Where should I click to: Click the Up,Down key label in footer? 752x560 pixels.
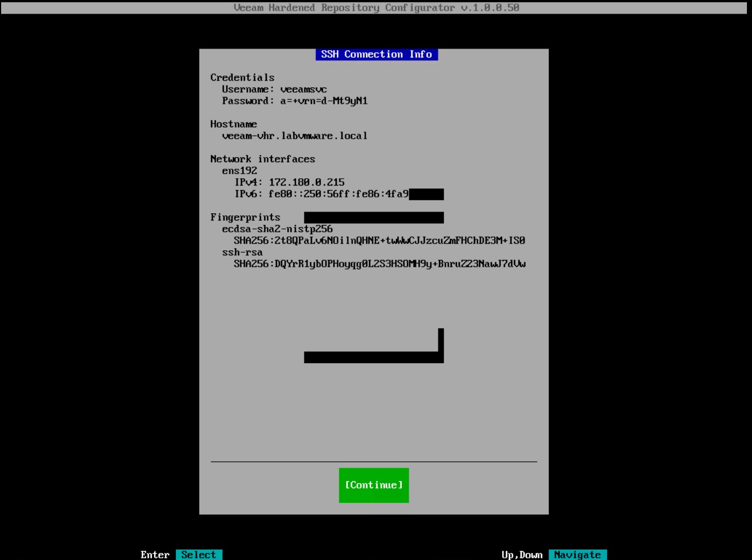[522, 554]
